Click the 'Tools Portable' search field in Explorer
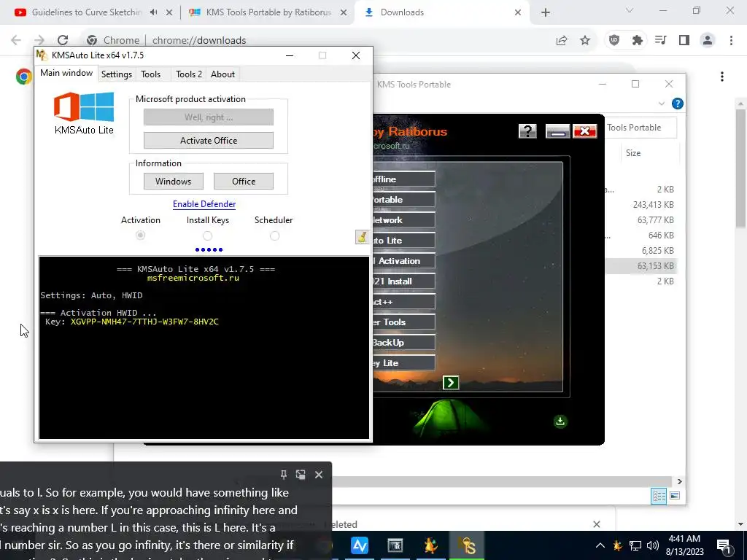 click(x=640, y=128)
